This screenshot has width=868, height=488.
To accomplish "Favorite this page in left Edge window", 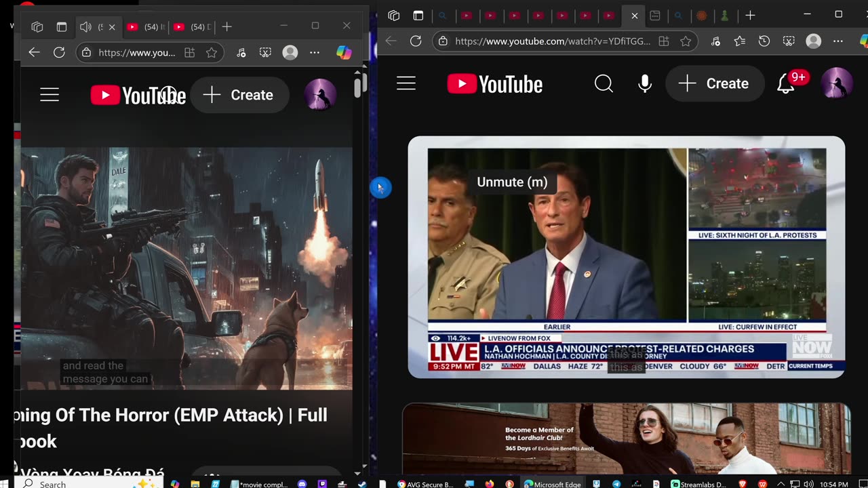I will 211,52.
